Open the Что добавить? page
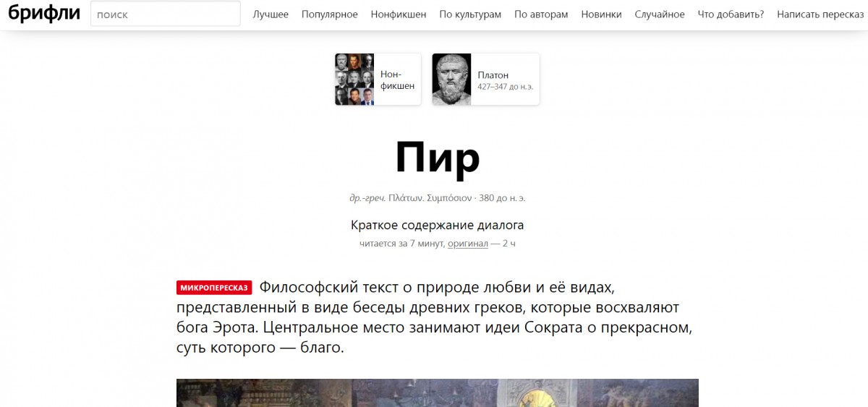The width and height of the screenshot is (868, 407). [731, 14]
